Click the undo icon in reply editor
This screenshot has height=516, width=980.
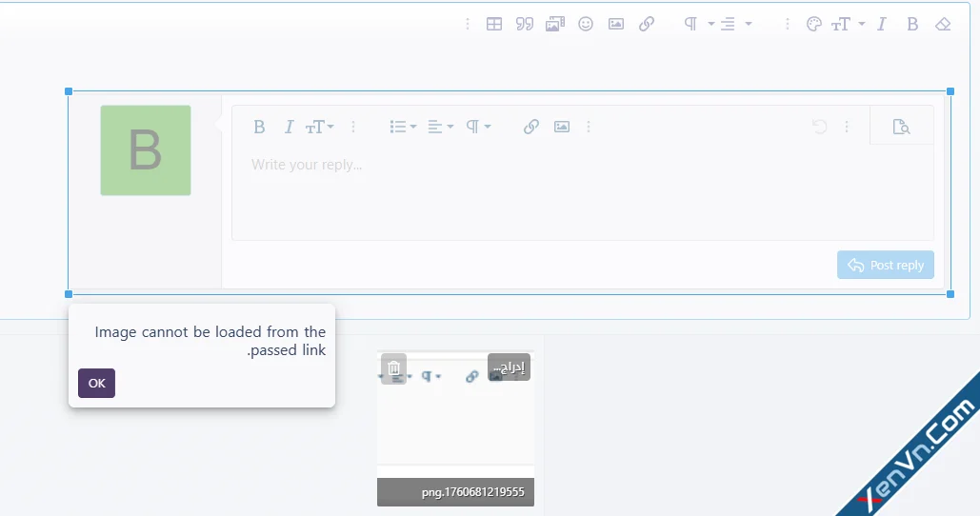click(819, 127)
